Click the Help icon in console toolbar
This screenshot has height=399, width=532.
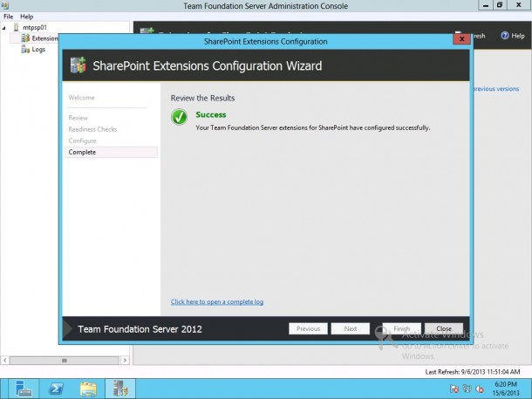pyautogui.click(x=505, y=36)
